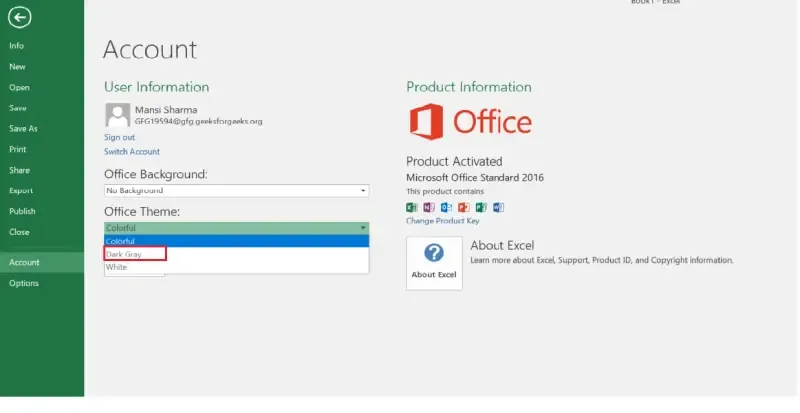
Task: Choose the Dark Gray theme option
Action: click(x=236, y=254)
